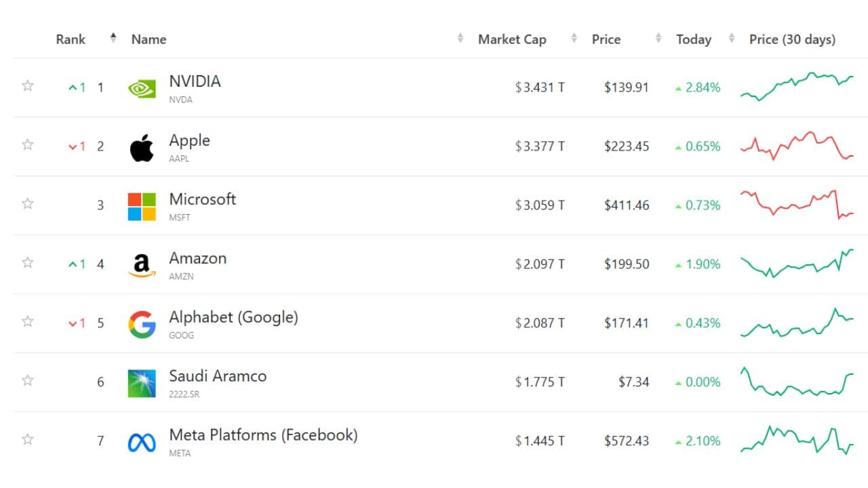Sort by Today column header
This screenshot has height=488, width=868.
[x=694, y=39]
